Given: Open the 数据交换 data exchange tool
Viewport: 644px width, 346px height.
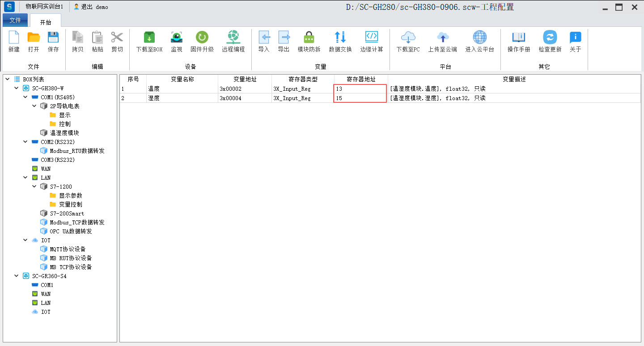Looking at the screenshot, I should coord(340,38).
